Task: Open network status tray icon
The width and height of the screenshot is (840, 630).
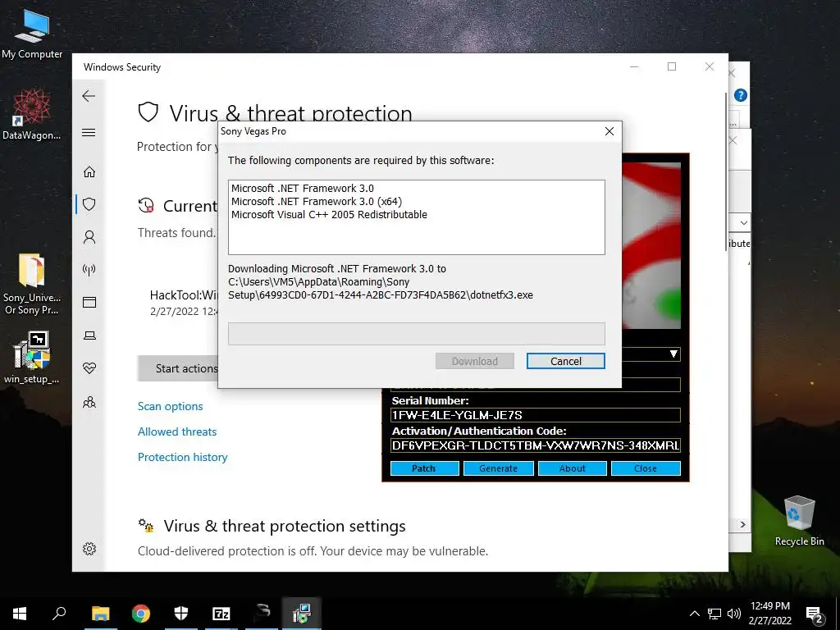Action: coord(714,614)
